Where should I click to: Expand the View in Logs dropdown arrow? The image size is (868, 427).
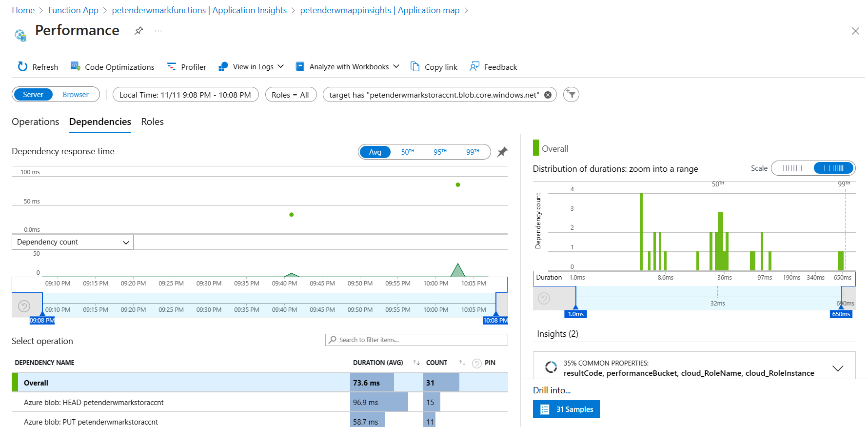pos(281,66)
